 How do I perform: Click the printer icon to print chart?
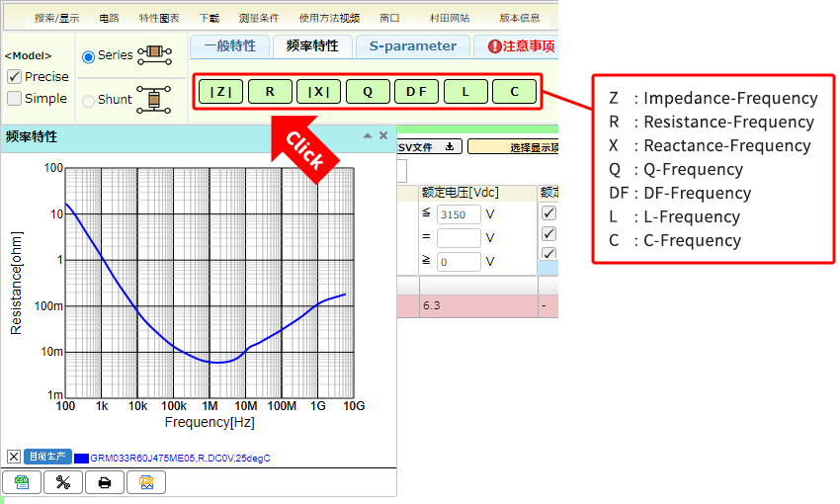point(105,482)
